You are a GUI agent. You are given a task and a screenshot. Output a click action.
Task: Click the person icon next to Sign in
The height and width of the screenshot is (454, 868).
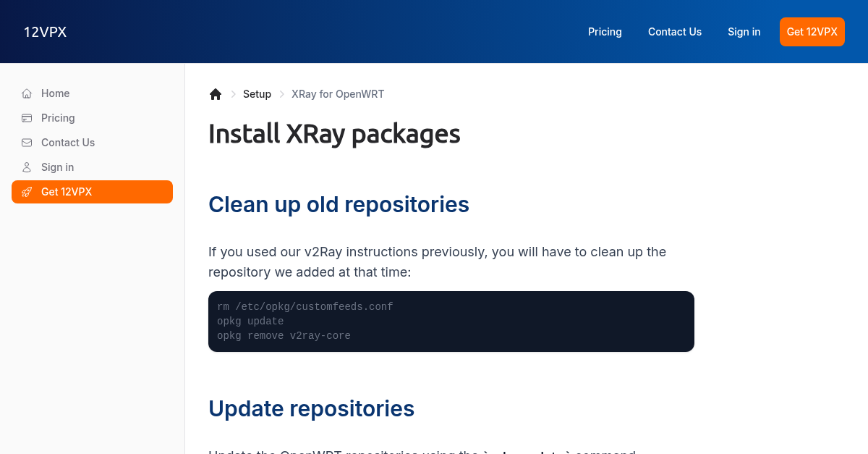(x=26, y=167)
